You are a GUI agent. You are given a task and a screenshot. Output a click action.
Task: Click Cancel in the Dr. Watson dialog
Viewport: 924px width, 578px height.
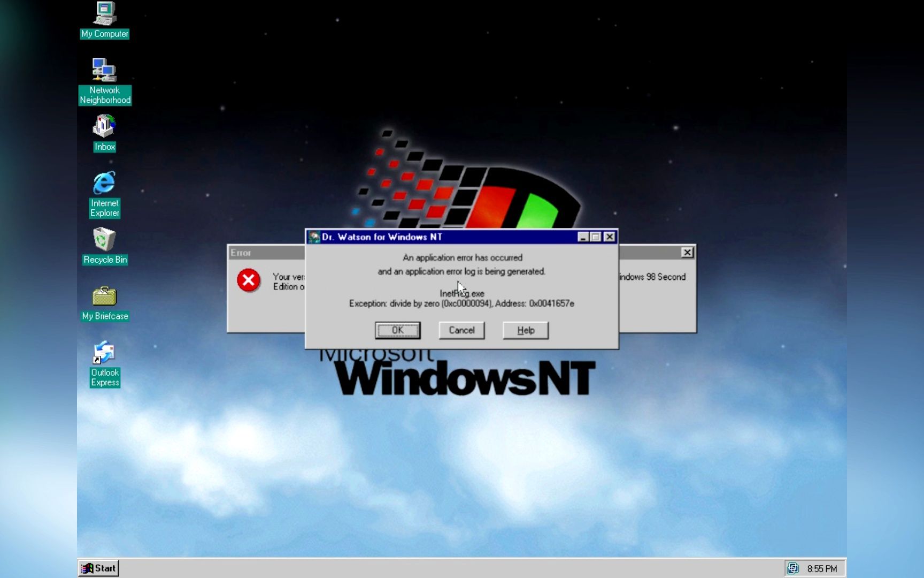[461, 330]
